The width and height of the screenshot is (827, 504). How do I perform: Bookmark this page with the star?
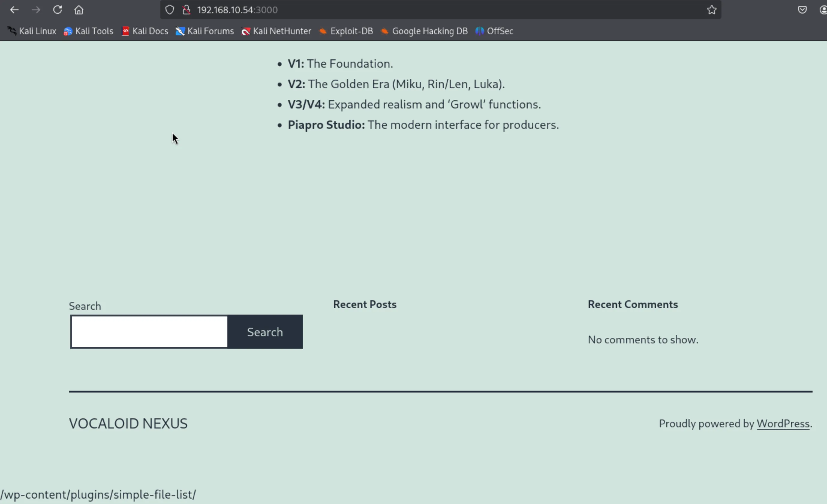(712, 10)
